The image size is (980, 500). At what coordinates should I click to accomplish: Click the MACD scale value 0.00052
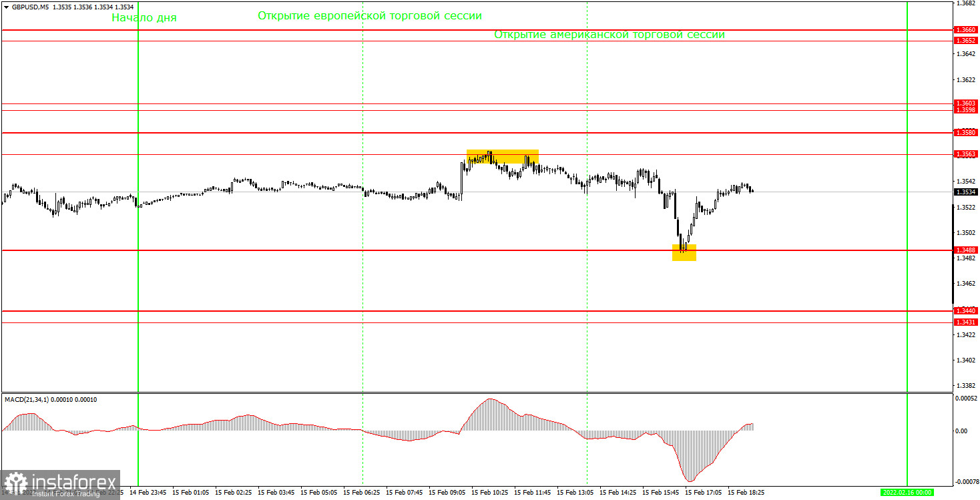(966, 399)
